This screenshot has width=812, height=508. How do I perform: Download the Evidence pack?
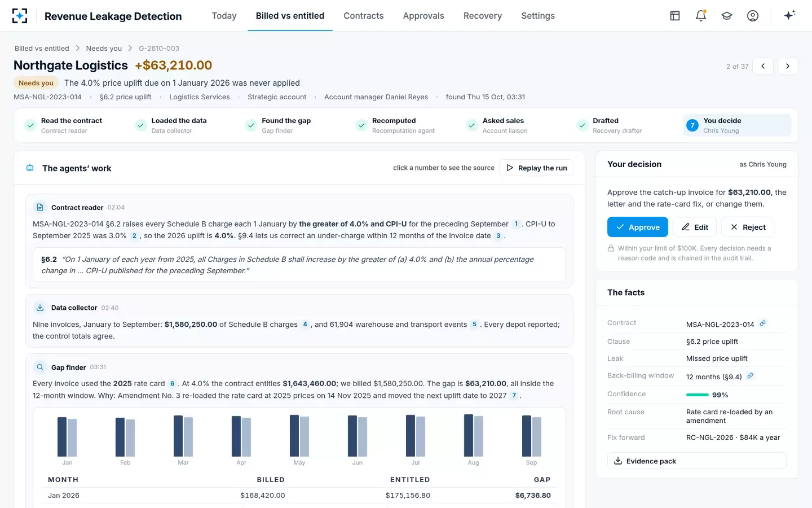[697, 461]
